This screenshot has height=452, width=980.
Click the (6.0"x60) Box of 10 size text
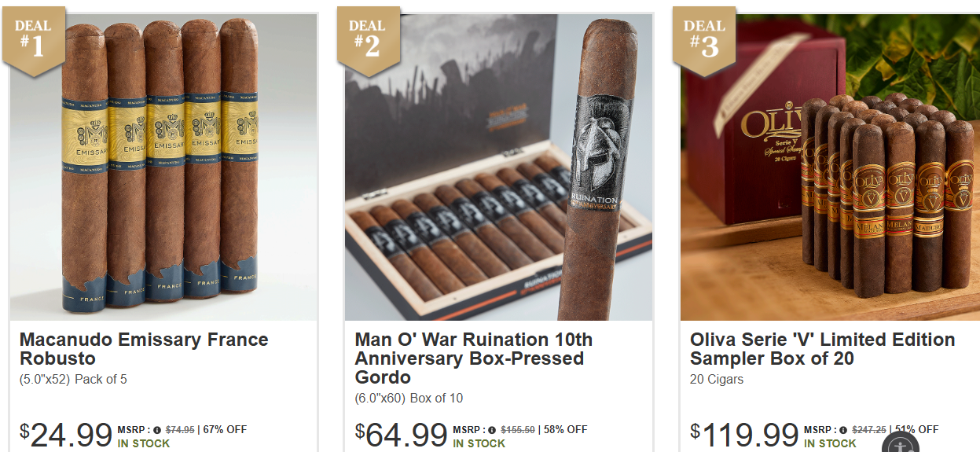click(x=409, y=398)
